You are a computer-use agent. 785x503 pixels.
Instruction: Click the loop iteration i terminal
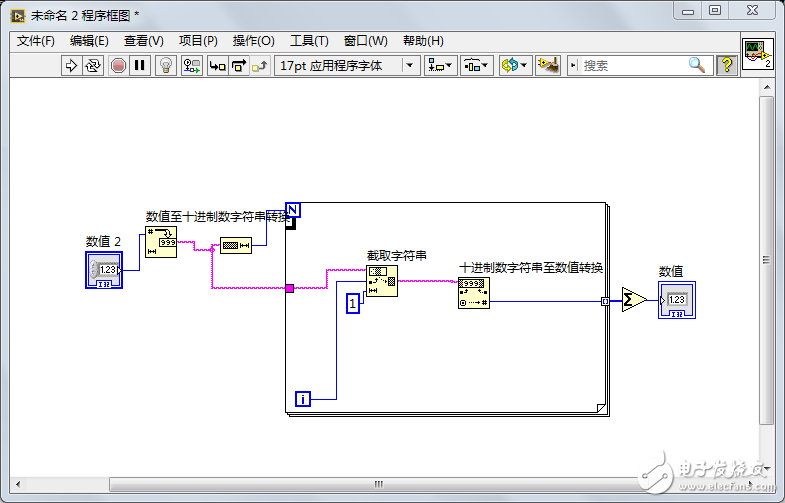pyautogui.click(x=303, y=399)
